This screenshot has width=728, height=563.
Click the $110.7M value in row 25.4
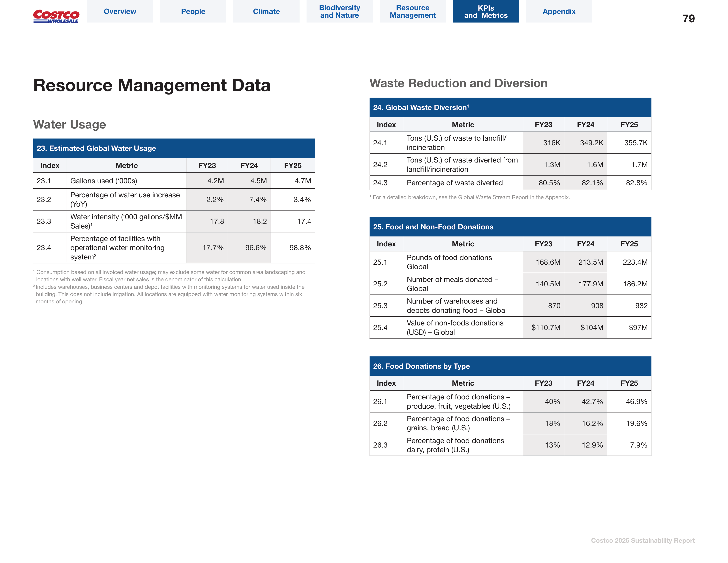(546, 327)
